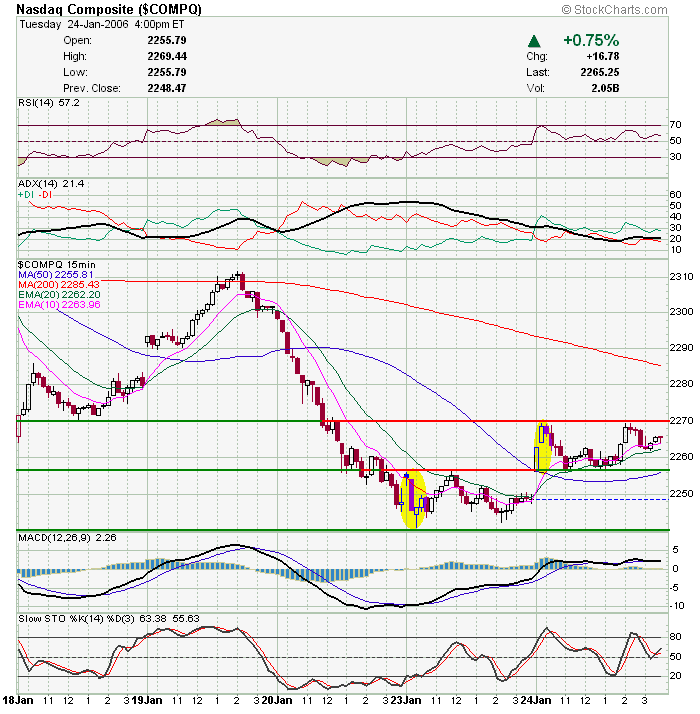Click the green up-arrow change indicator
The height and width of the screenshot is (714, 700).
[534, 42]
